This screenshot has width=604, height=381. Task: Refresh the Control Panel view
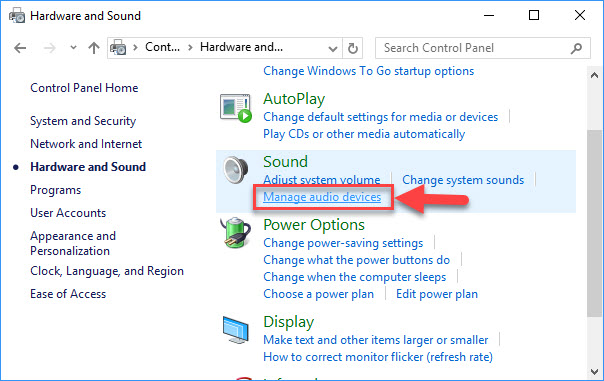pos(352,48)
